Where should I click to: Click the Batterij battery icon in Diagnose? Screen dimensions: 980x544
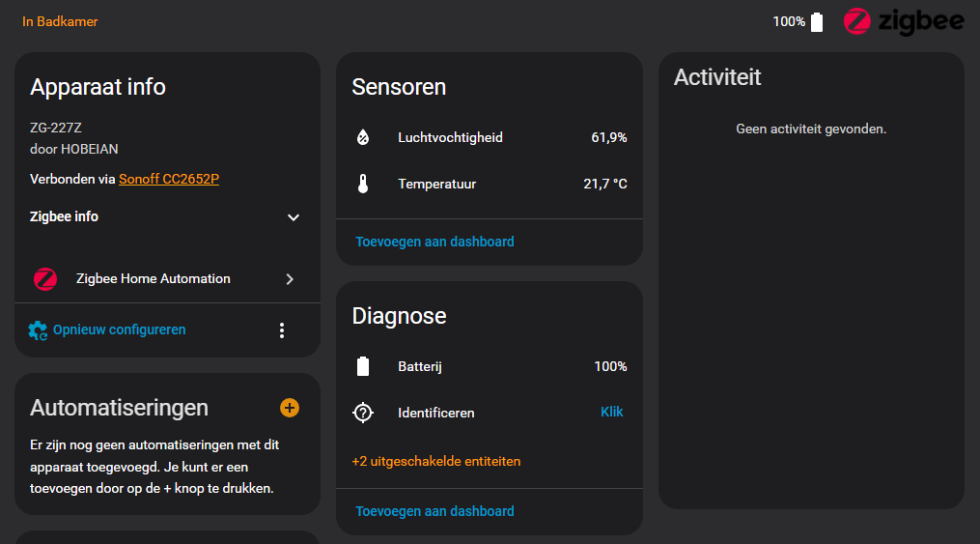[363, 366]
